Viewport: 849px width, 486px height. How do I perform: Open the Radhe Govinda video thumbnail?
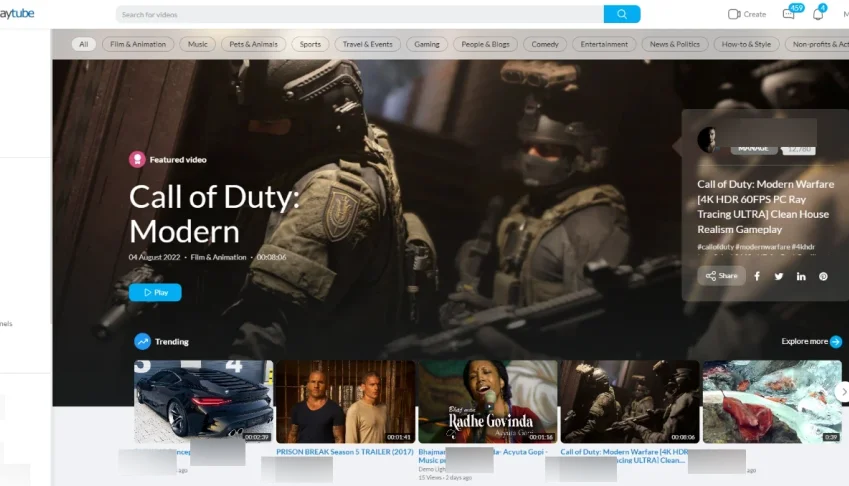click(487, 402)
